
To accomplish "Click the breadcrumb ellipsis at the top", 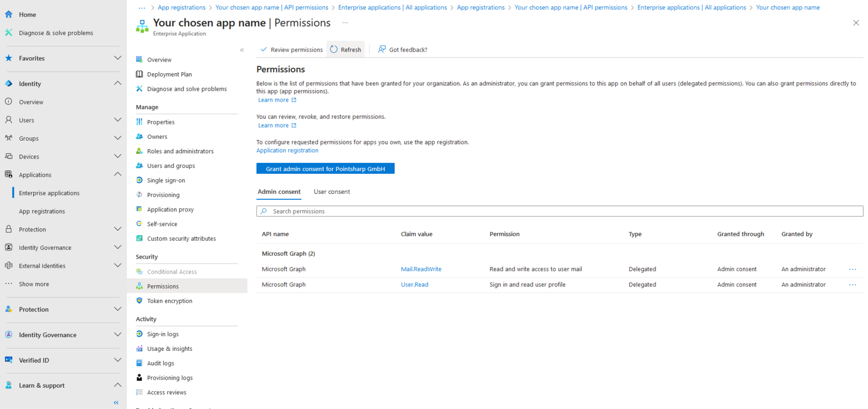I will pyautogui.click(x=142, y=8).
